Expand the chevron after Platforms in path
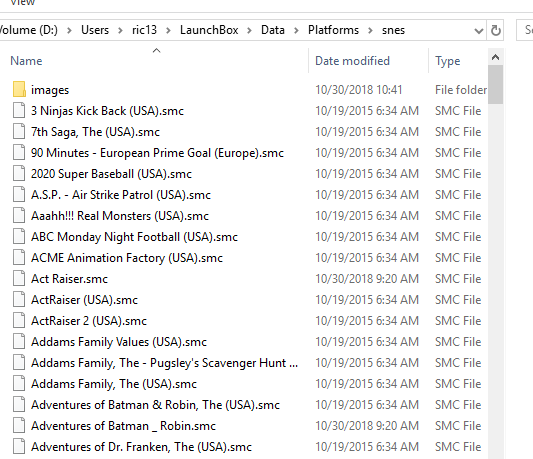Image resolution: width=533 pixels, height=459 pixels. tap(370, 31)
